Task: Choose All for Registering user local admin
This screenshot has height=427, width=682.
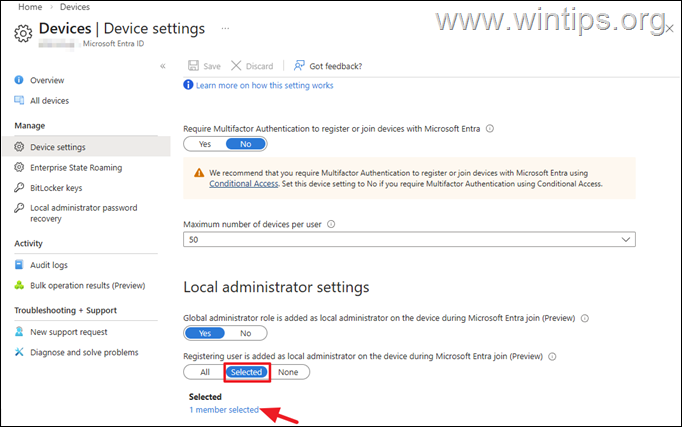Action: (205, 372)
